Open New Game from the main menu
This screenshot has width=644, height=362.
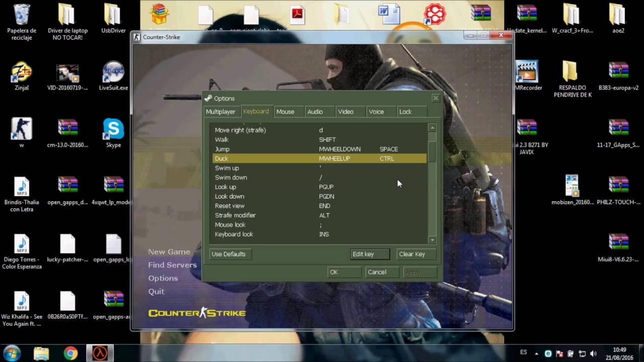169,251
